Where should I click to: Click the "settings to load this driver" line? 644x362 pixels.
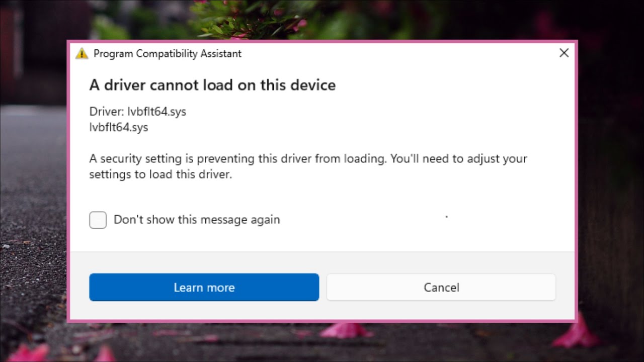[x=160, y=175]
